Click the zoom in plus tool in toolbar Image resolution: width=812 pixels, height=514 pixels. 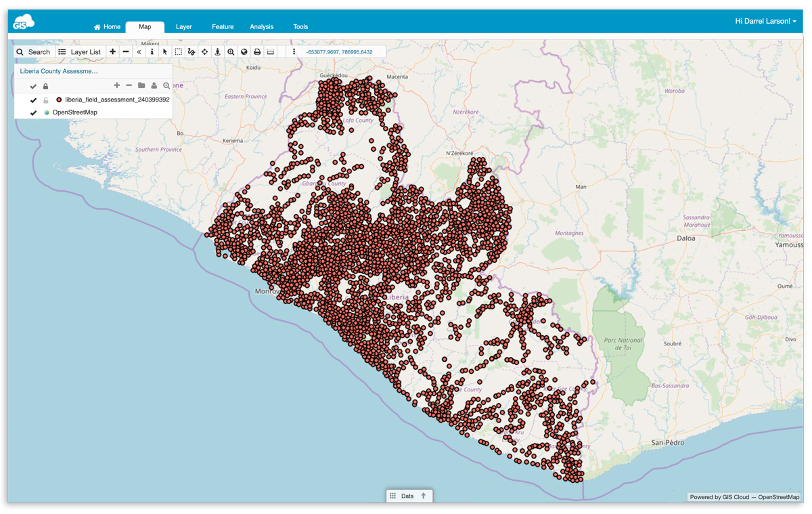point(112,51)
